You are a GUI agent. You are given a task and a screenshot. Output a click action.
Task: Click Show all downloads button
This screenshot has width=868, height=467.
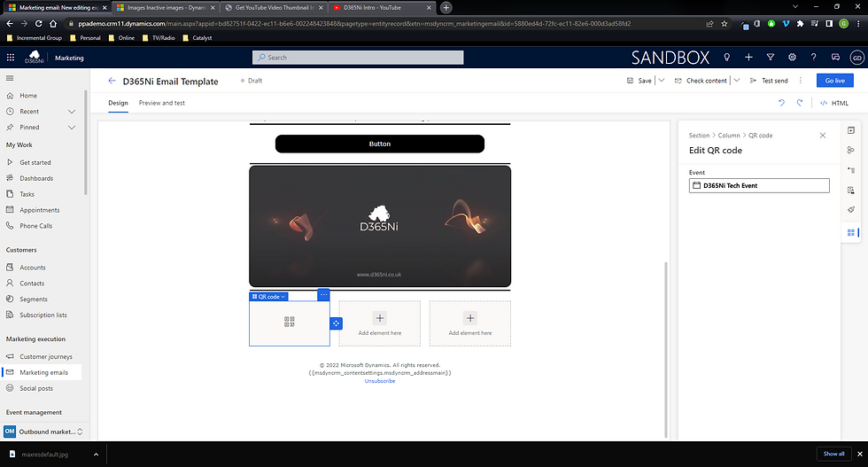833,454
